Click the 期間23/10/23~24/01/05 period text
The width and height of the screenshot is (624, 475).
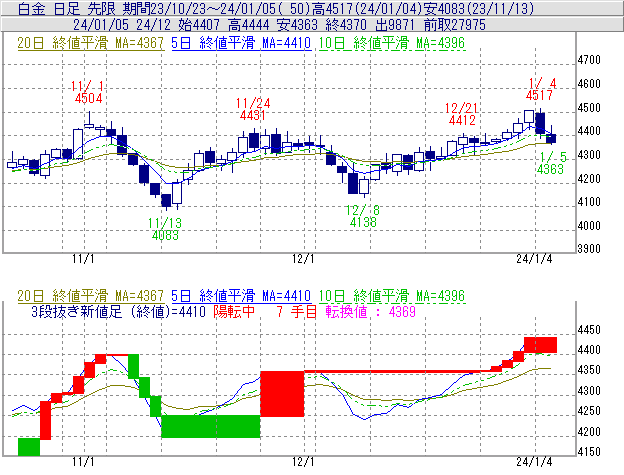199,8
